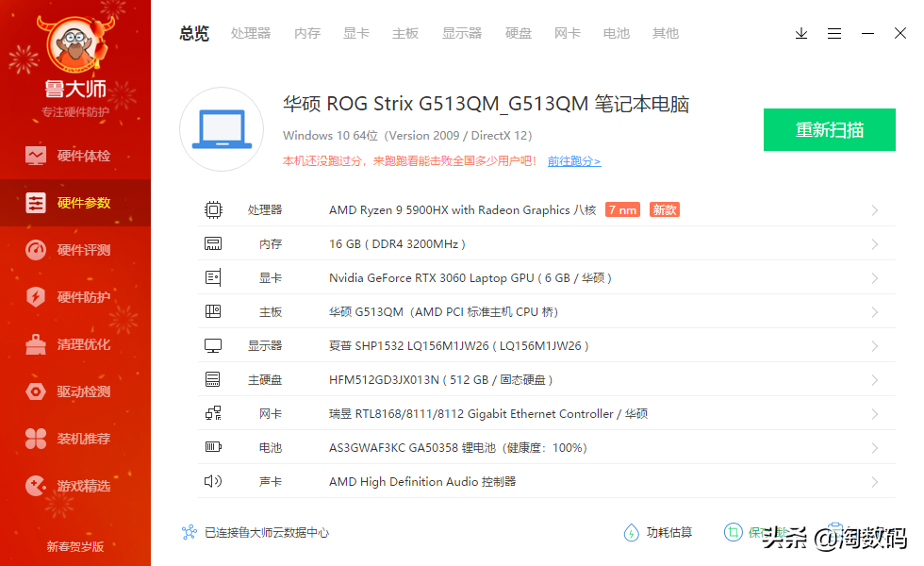Click the orange 7 nm badge
This screenshot has width=924, height=566.
pos(623,209)
